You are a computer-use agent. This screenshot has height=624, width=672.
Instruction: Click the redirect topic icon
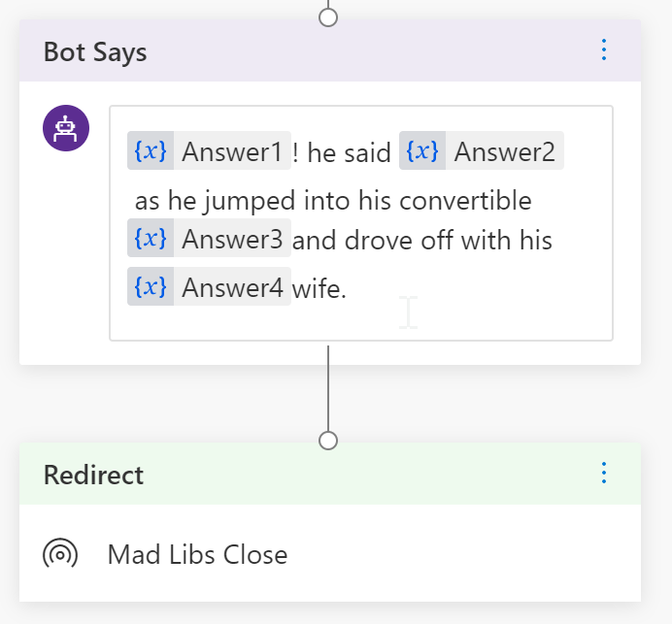[x=60, y=554]
